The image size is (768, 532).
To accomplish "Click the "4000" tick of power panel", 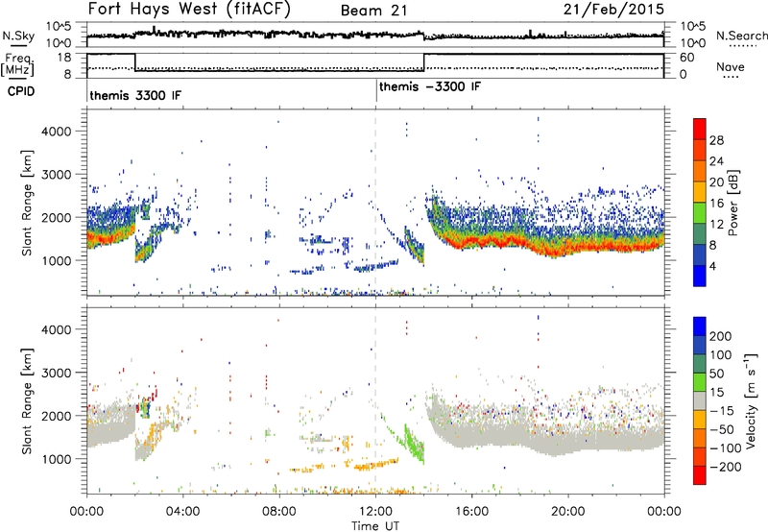I will point(57,132).
